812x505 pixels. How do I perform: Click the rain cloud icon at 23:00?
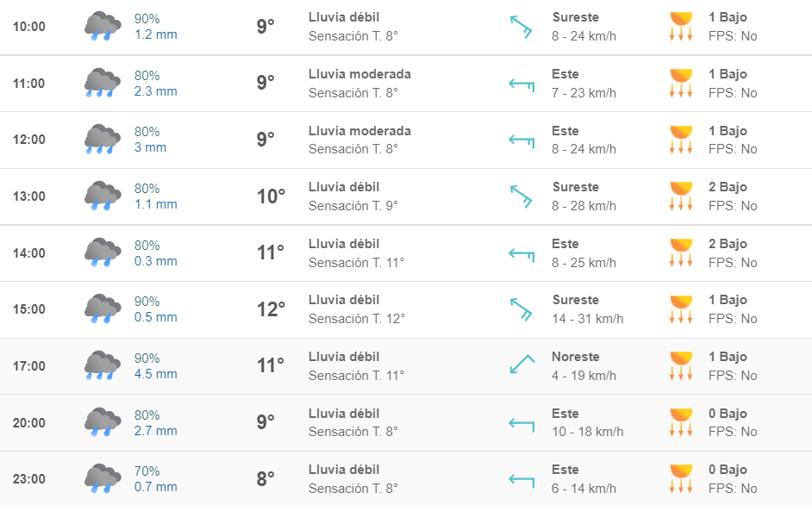pyautogui.click(x=103, y=479)
